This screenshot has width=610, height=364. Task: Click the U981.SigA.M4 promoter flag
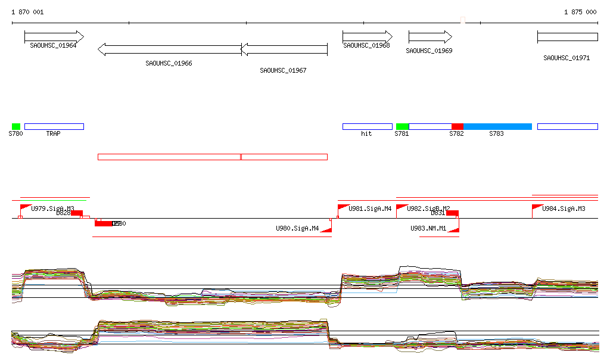coord(343,207)
